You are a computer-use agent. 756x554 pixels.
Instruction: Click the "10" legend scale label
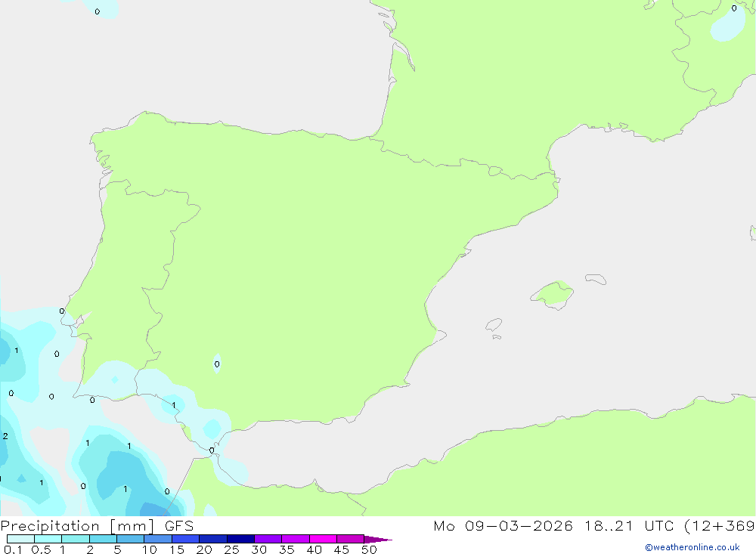click(150, 549)
